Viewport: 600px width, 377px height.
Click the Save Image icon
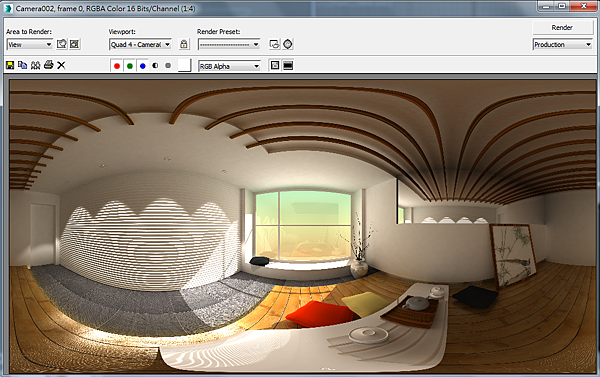pos(10,65)
